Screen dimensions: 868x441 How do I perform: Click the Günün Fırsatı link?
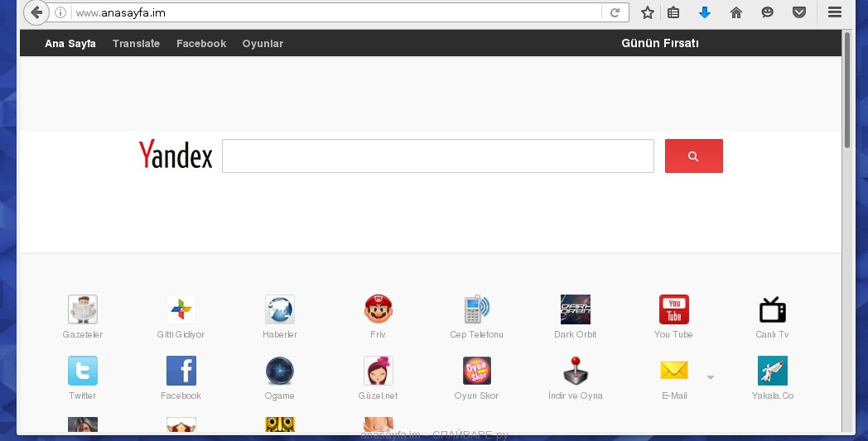tap(659, 43)
